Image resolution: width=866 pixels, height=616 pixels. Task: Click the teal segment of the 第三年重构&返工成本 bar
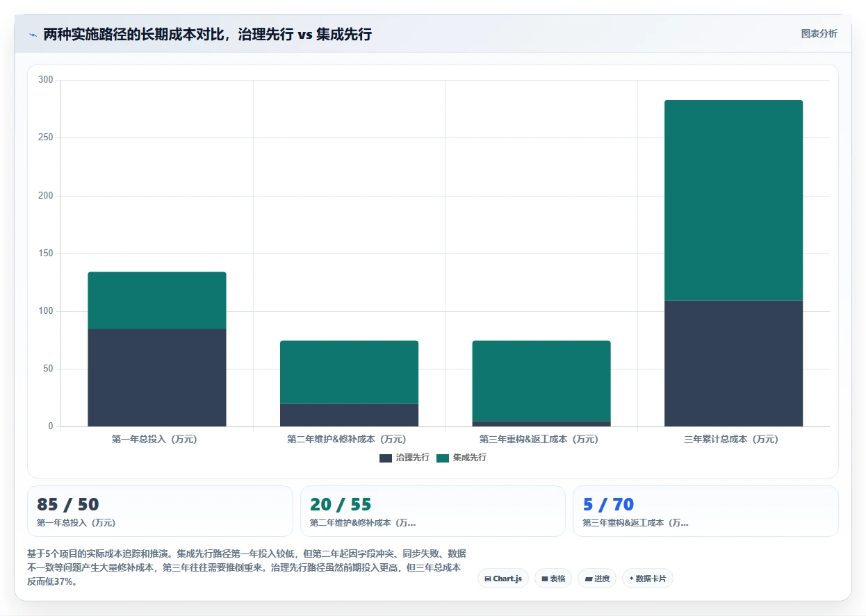[541, 381]
